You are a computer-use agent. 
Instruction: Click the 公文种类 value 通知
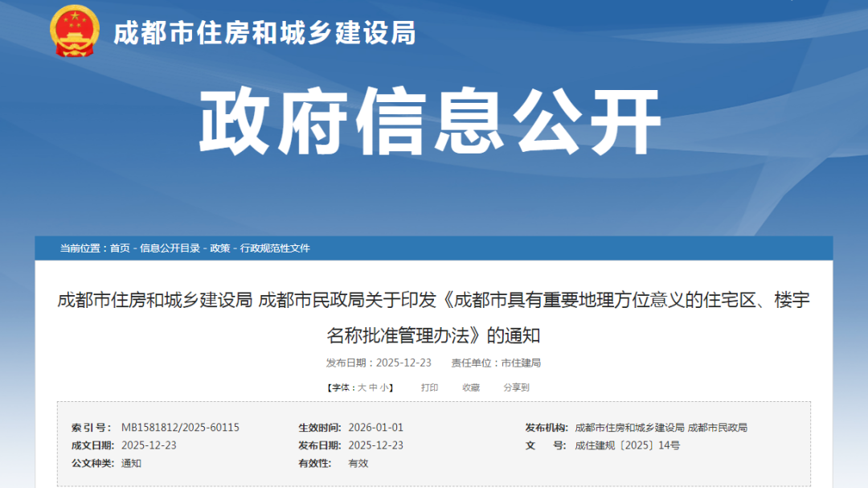click(131, 463)
